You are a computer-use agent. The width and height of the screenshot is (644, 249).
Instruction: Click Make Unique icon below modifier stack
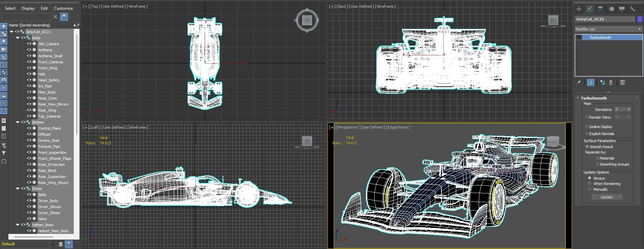click(x=603, y=82)
